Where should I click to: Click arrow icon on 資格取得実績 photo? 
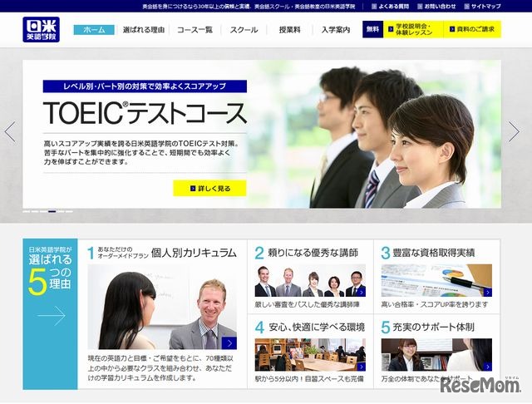pyautogui.click(x=488, y=293)
